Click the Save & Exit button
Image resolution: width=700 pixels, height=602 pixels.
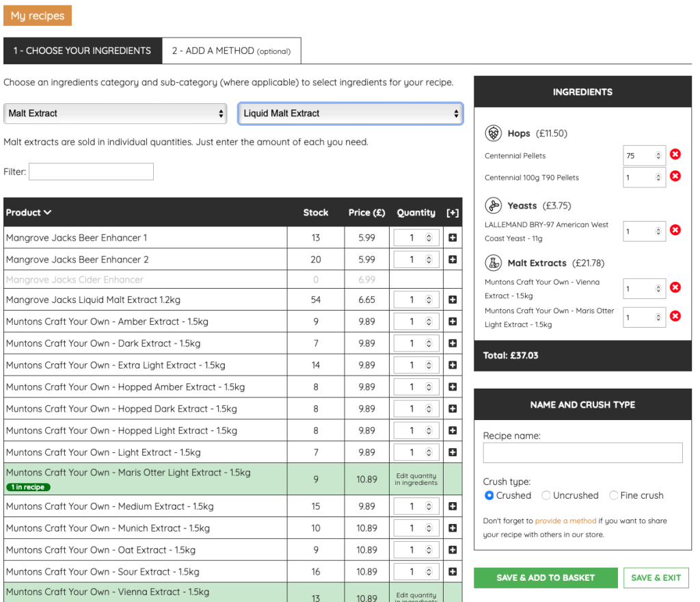coord(656,578)
